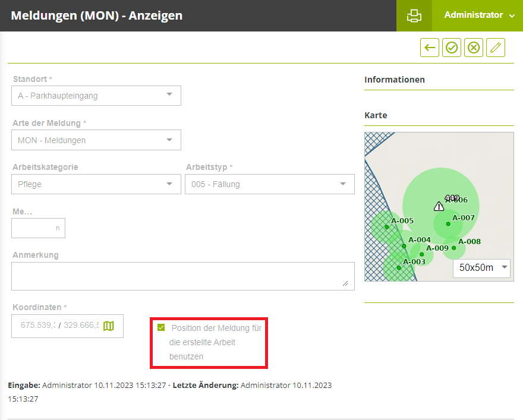Click the checkmark confirm icon

(452, 48)
